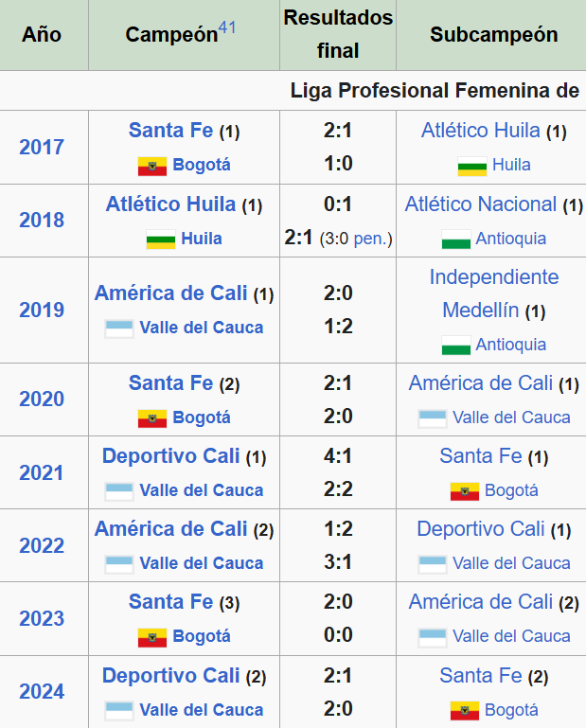Click Bogotá flag under Santa Fe in 2024 row

(464, 710)
